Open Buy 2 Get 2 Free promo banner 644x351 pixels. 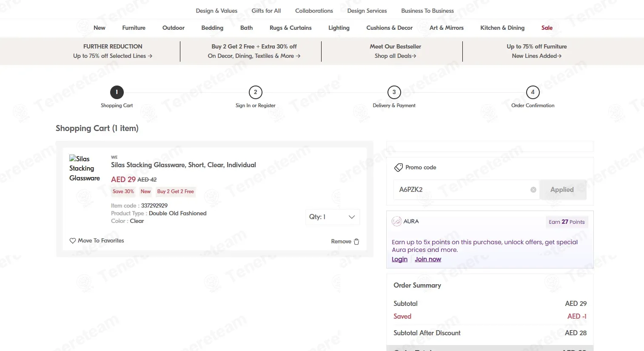[254, 51]
